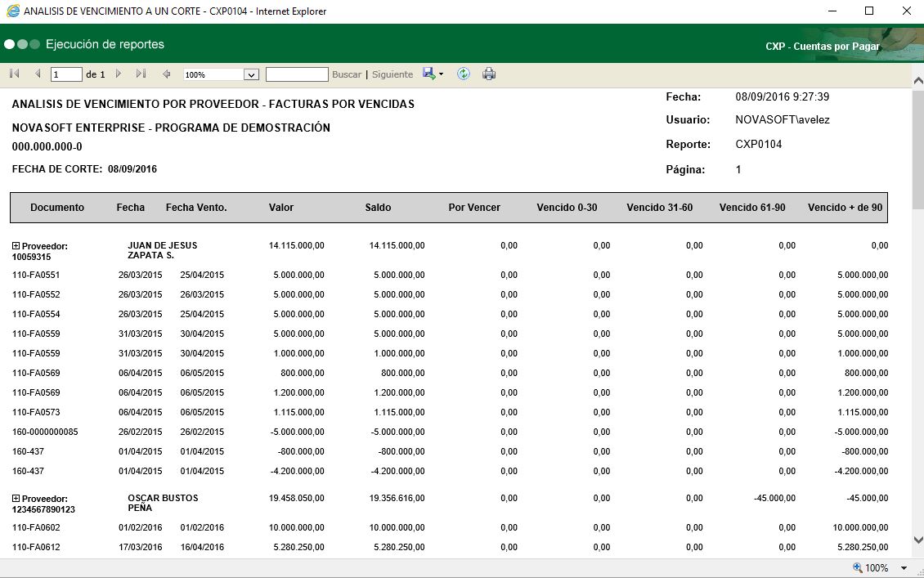Open the 100% zoom level dropdown
The image size is (924, 578).
[252, 74]
